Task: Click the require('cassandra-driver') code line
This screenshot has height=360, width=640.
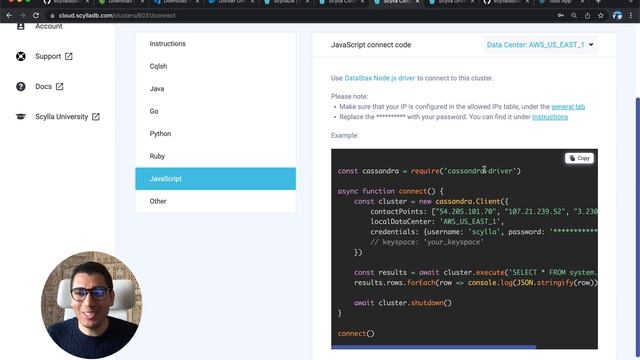Action: coord(429,171)
